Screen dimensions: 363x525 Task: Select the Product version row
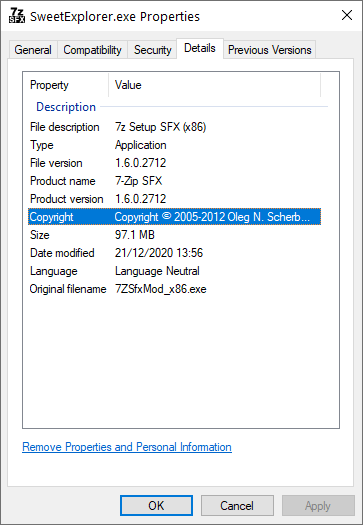pyautogui.click(x=174, y=199)
